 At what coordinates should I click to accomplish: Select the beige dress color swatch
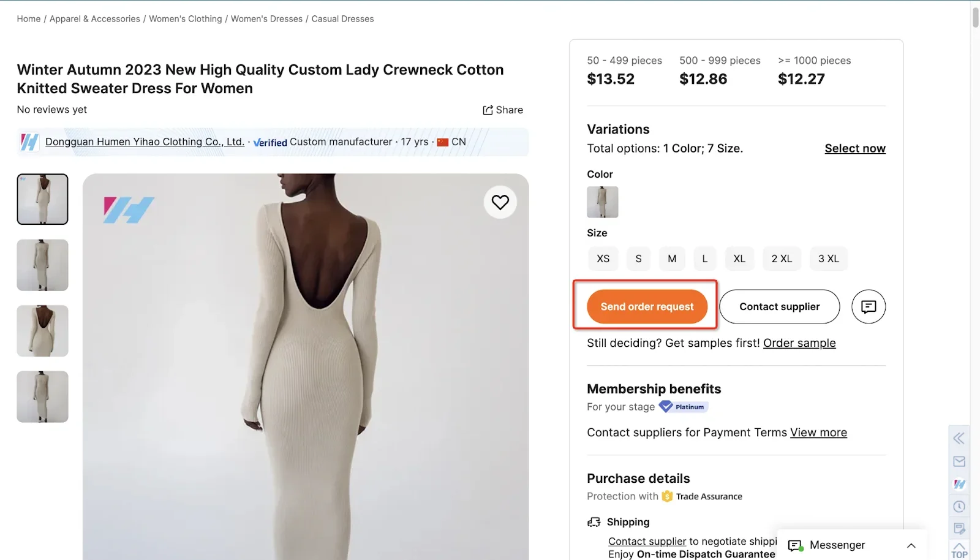(x=602, y=202)
